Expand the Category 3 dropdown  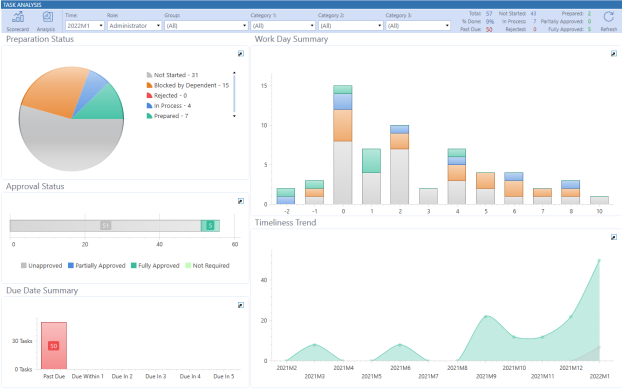[419, 25]
